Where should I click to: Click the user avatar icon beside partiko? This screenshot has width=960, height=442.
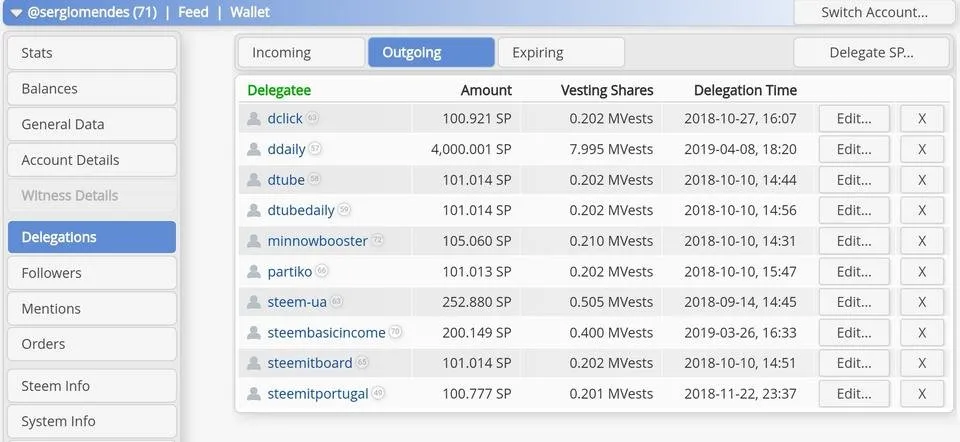254,271
